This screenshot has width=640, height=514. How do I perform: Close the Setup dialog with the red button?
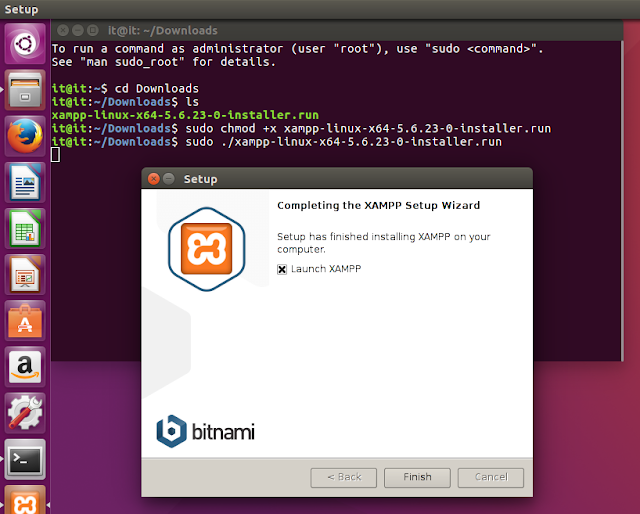coord(153,179)
